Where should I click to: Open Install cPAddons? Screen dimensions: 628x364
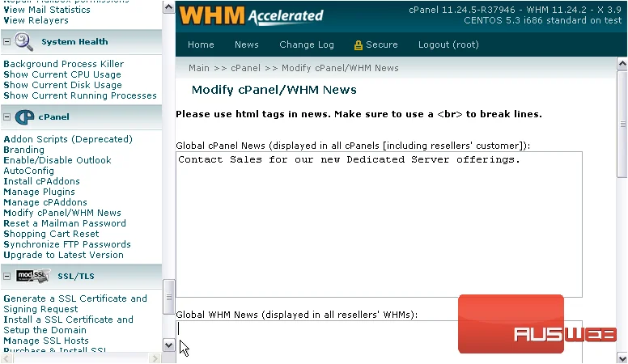[x=41, y=181]
